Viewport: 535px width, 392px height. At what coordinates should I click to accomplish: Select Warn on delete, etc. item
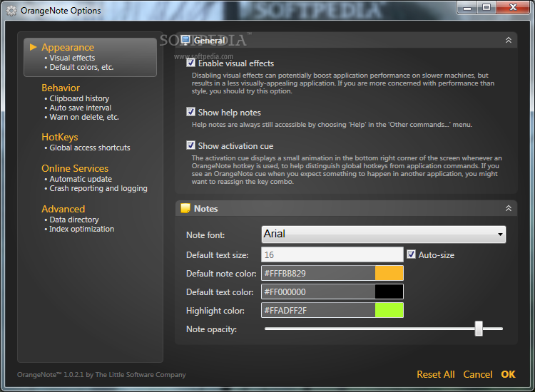[x=84, y=117]
